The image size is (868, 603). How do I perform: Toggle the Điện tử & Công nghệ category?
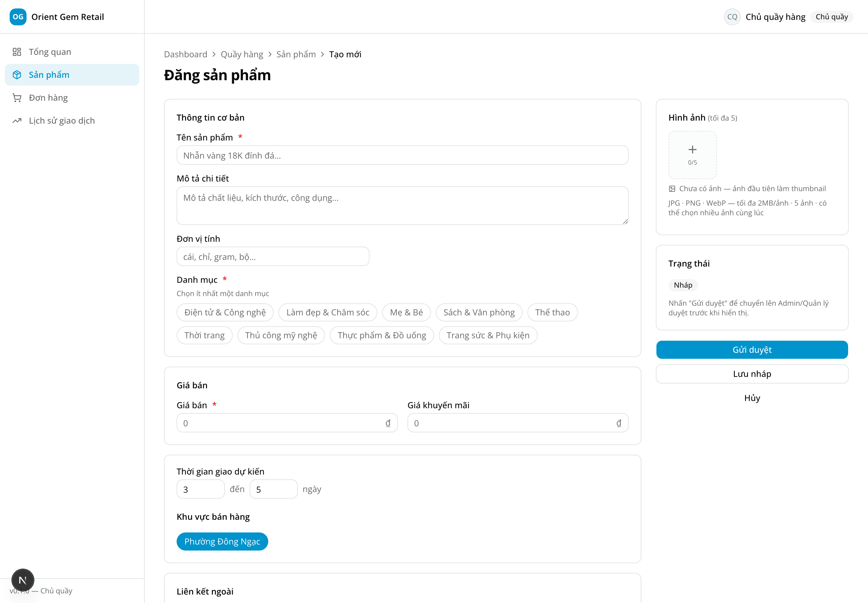[x=225, y=312]
